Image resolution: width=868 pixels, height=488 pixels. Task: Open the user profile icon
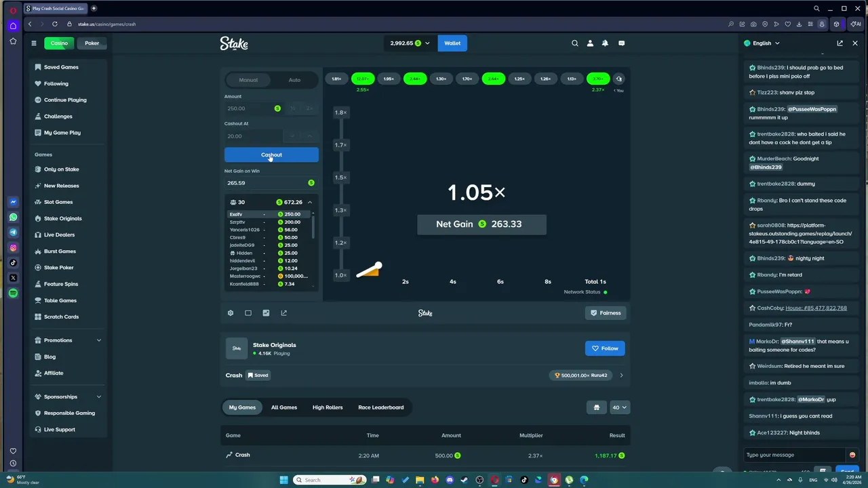tap(590, 43)
